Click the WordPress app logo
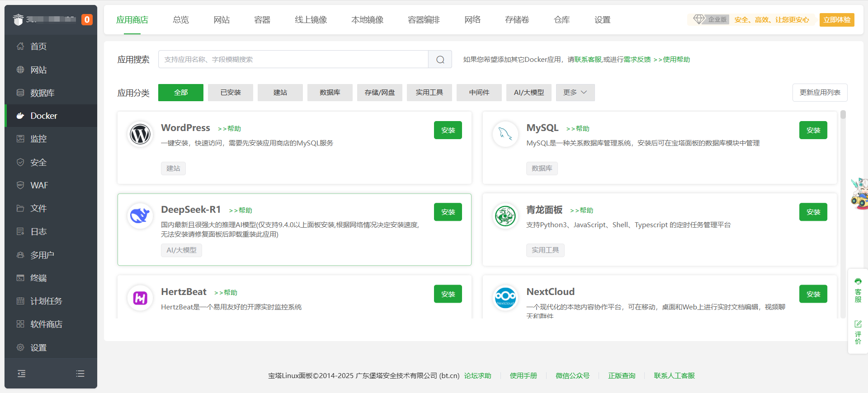This screenshot has width=868, height=393. point(140,134)
